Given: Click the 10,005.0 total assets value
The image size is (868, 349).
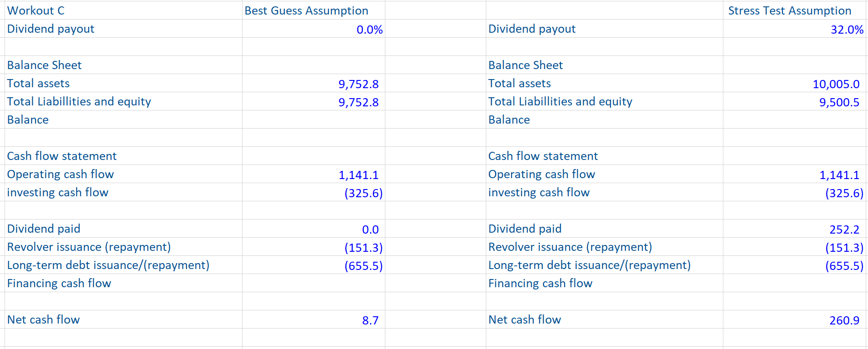Looking at the screenshot, I should pyautogui.click(x=836, y=84).
